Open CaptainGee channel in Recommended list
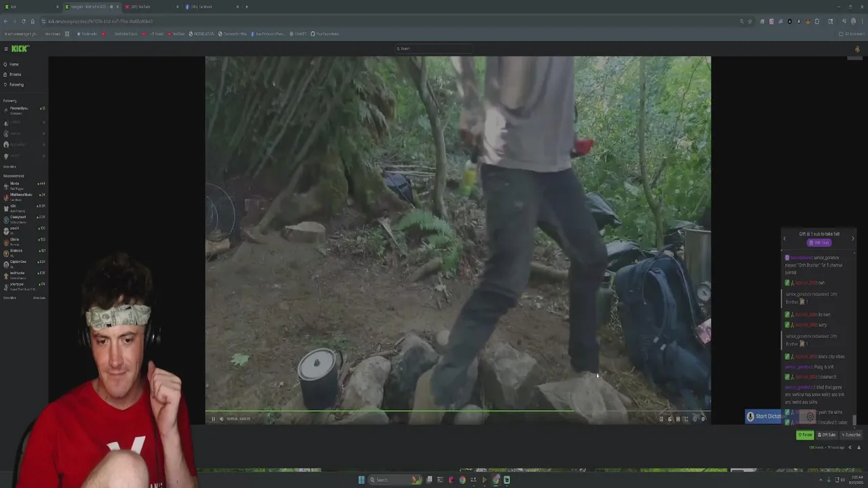The width and height of the screenshot is (868, 488). click(x=24, y=262)
